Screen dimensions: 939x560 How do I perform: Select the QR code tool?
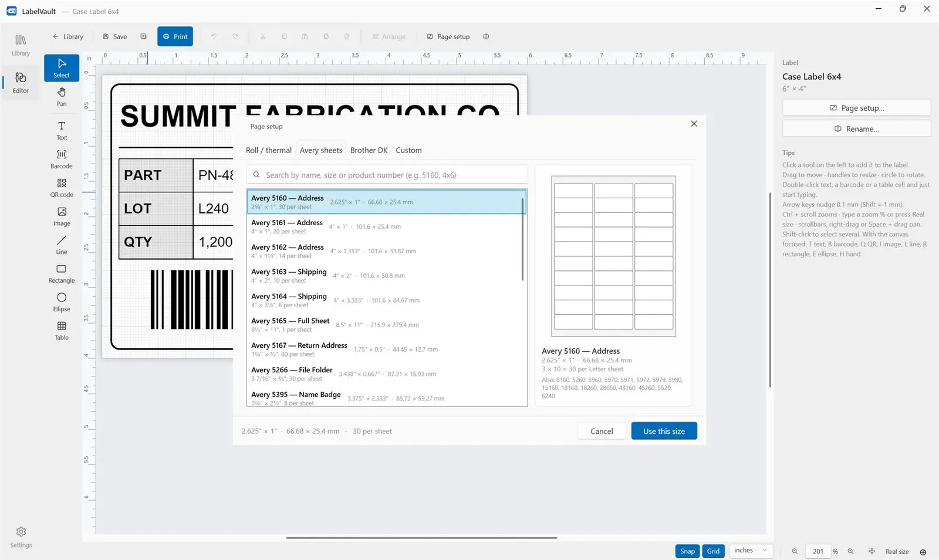(62, 188)
